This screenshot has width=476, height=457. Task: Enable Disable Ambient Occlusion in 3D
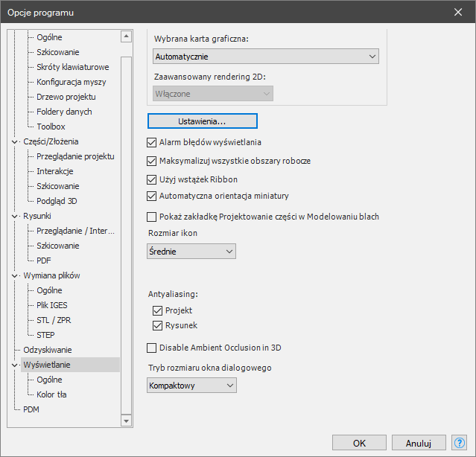pos(151,348)
